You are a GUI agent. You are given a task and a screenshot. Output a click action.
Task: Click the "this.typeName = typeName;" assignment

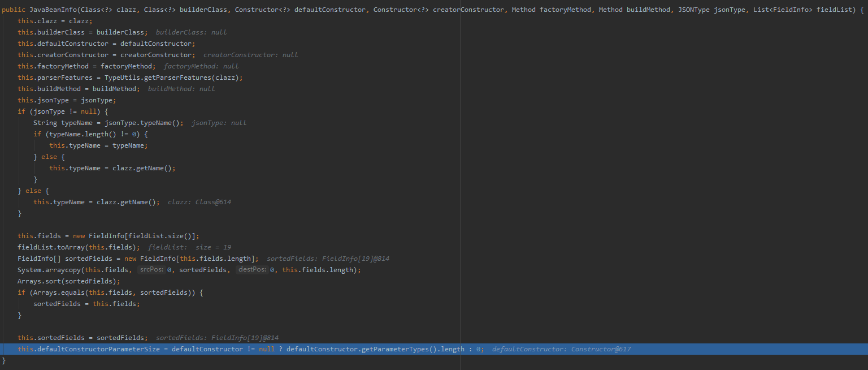click(98, 145)
